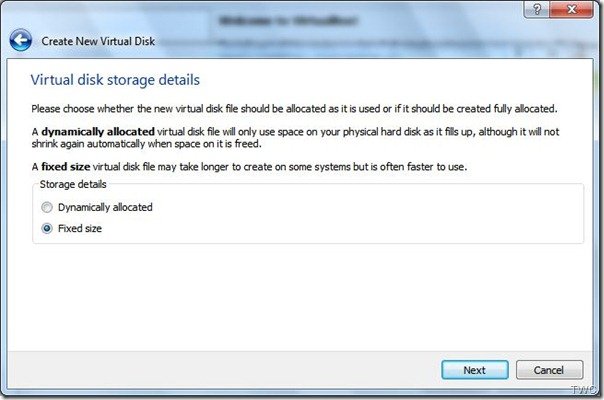Proceed with the Next button
This screenshot has height=400, width=604.
click(475, 370)
